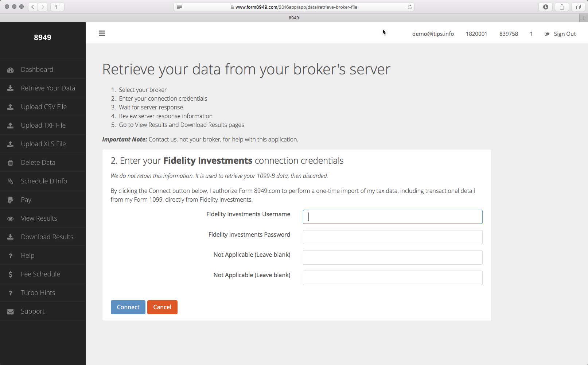
Task: Click the orange Cancel button
Action: coord(162,307)
